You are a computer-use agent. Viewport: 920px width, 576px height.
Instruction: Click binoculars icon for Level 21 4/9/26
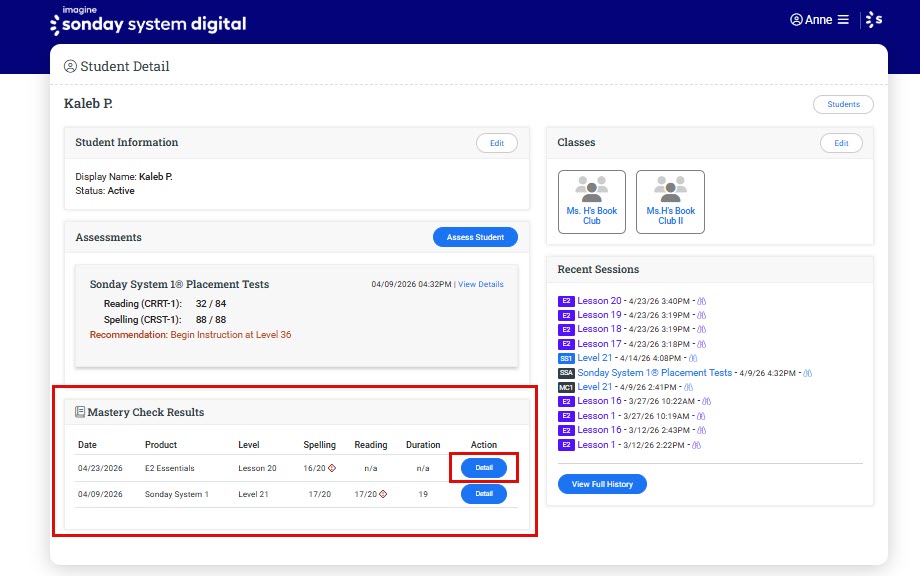coord(688,387)
